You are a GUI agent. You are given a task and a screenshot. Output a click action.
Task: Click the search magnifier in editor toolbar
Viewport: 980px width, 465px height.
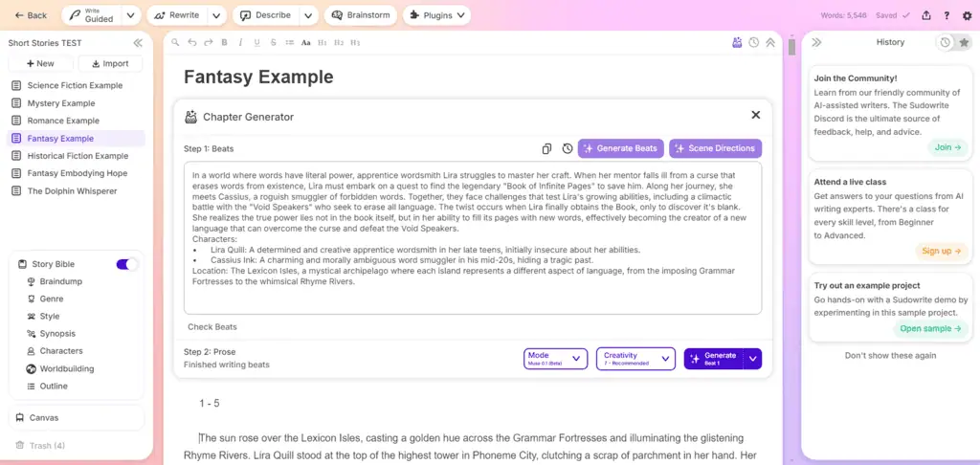point(175,42)
